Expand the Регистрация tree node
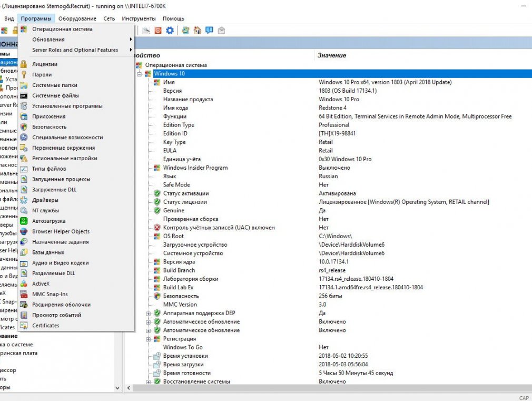 [x=148, y=339]
